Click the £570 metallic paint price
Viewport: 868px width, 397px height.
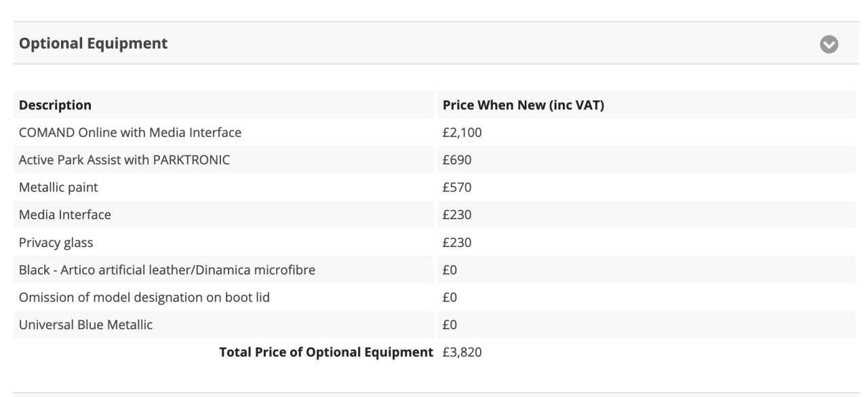click(x=456, y=187)
